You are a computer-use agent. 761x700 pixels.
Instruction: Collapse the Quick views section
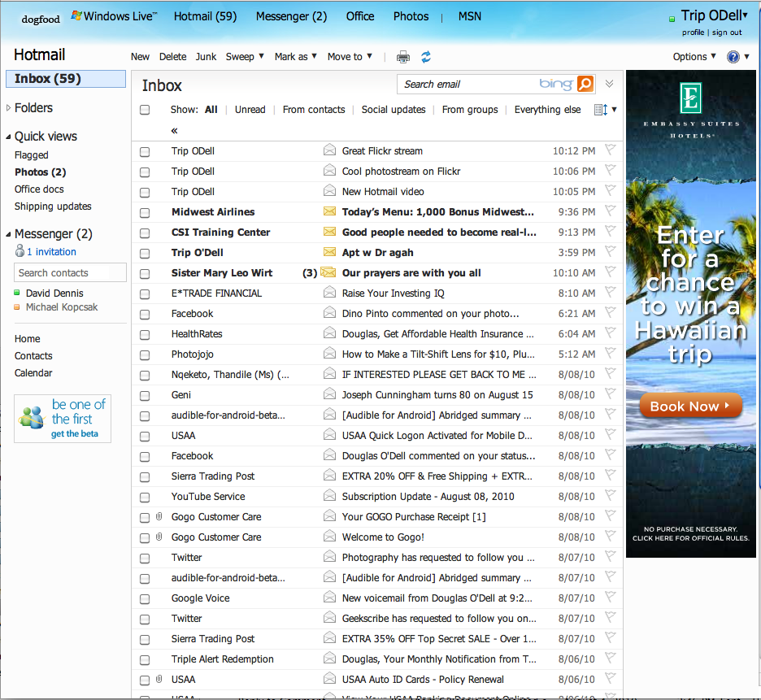coord(8,137)
